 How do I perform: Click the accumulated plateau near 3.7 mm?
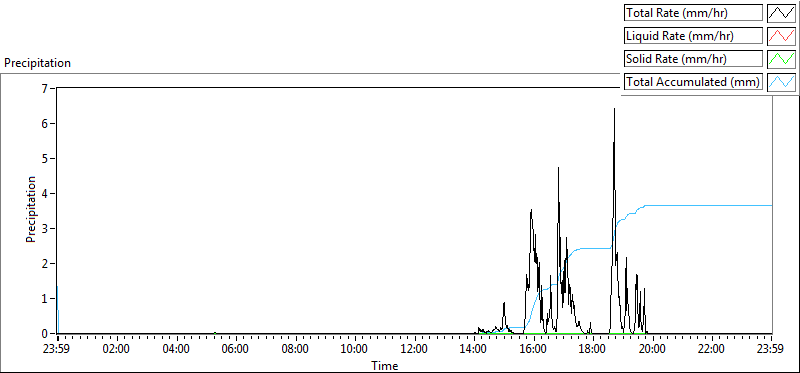point(709,205)
